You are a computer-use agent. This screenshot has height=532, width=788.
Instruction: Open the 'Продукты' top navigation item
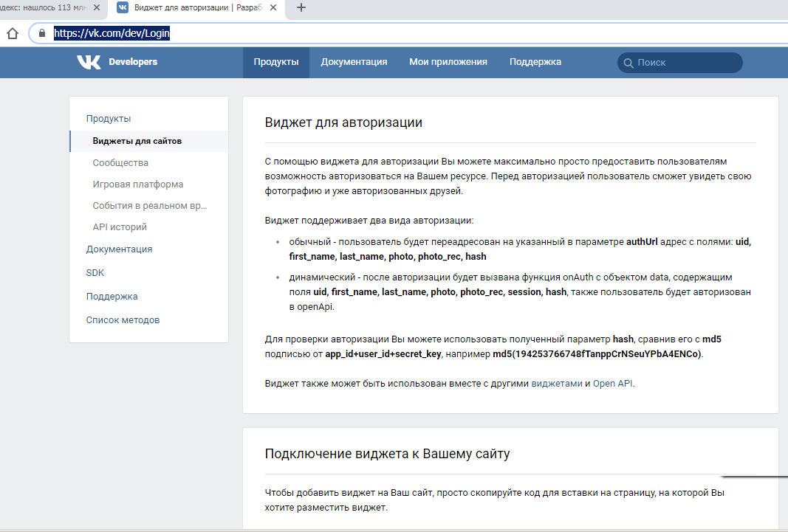(x=276, y=62)
